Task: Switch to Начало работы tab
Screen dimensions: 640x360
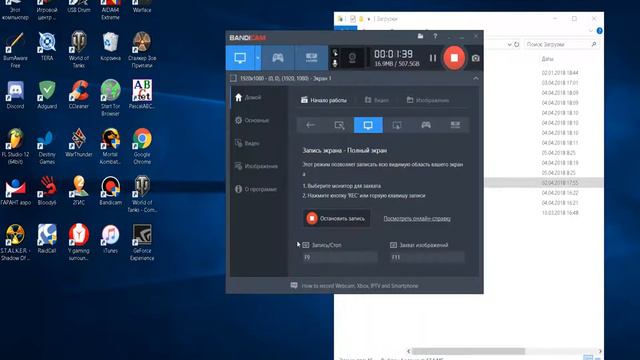Action: click(x=324, y=100)
